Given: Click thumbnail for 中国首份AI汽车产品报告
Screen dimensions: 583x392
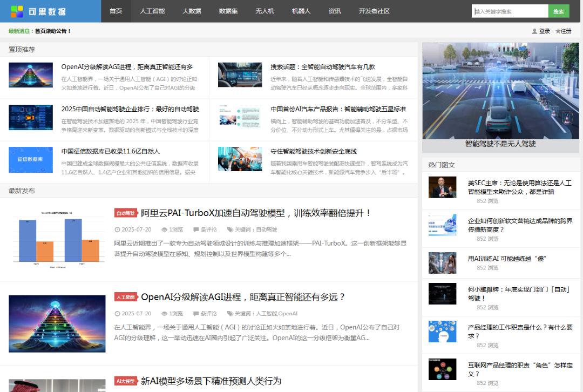Looking at the screenshot, I should (x=240, y=117).
